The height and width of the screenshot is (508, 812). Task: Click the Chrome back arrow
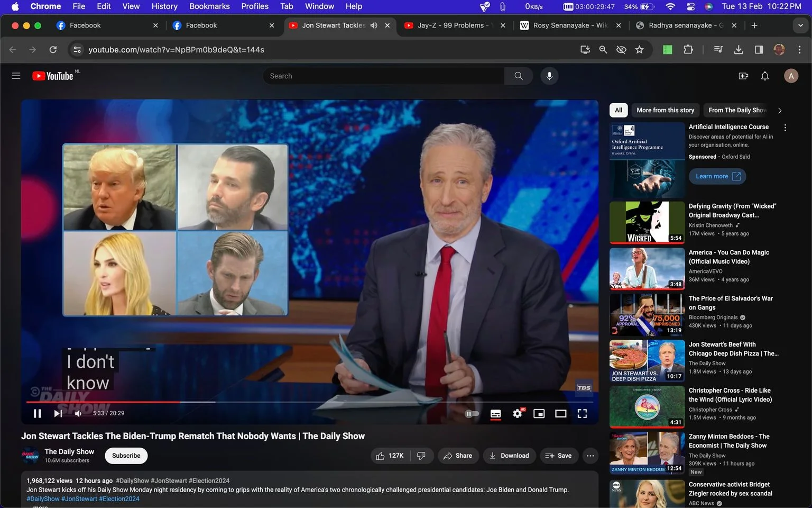[13, 49]
